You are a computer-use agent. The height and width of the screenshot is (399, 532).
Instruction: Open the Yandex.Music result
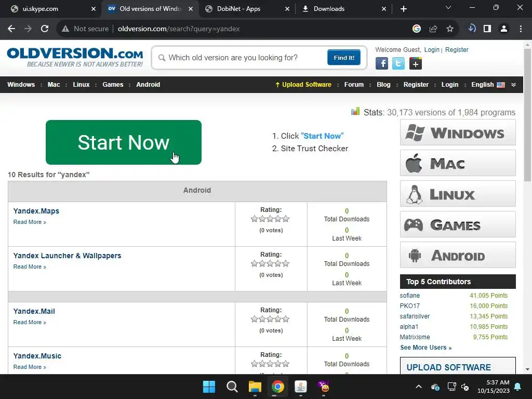pos(37,356)
